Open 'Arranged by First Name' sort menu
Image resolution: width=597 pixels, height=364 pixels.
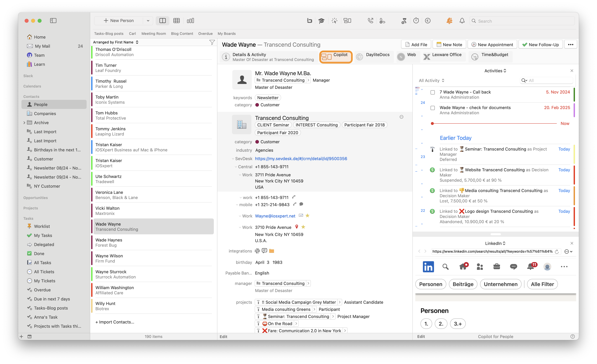[116, 42]
